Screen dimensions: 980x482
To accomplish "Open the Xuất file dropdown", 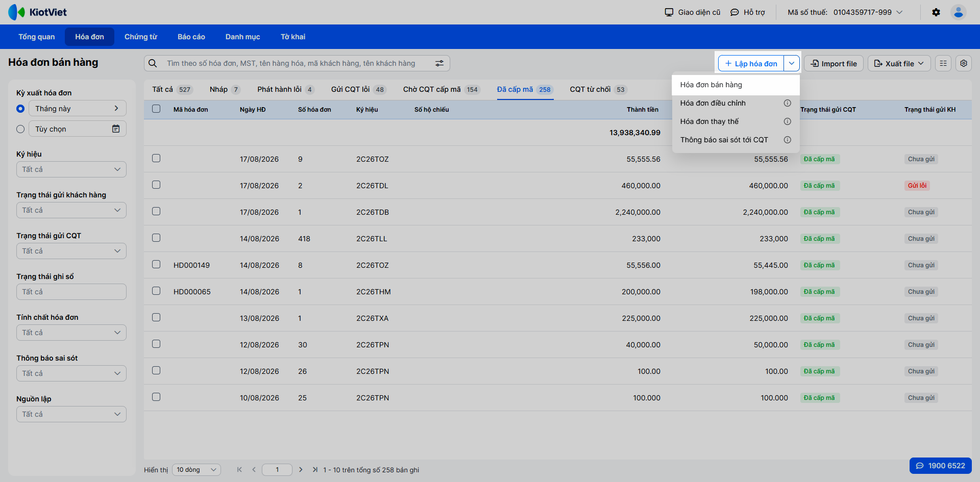I will tap(899, 63).
